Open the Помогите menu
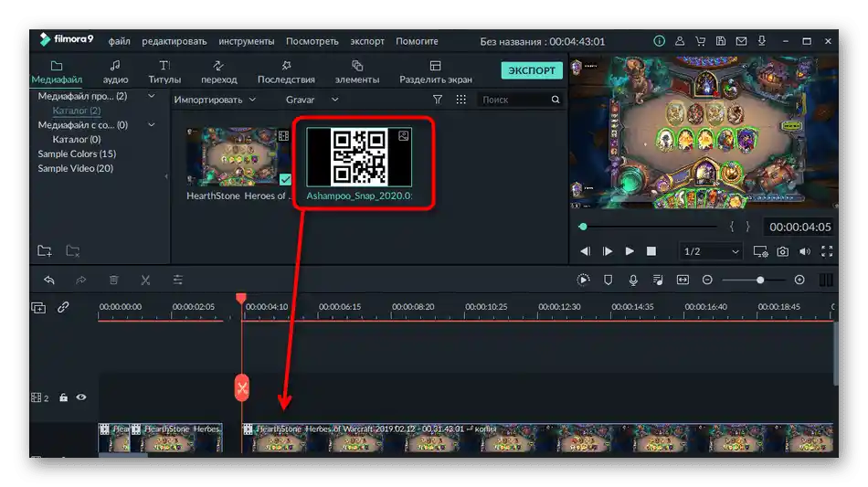Viewport: 868px width, 487px height. coord(417,41)
